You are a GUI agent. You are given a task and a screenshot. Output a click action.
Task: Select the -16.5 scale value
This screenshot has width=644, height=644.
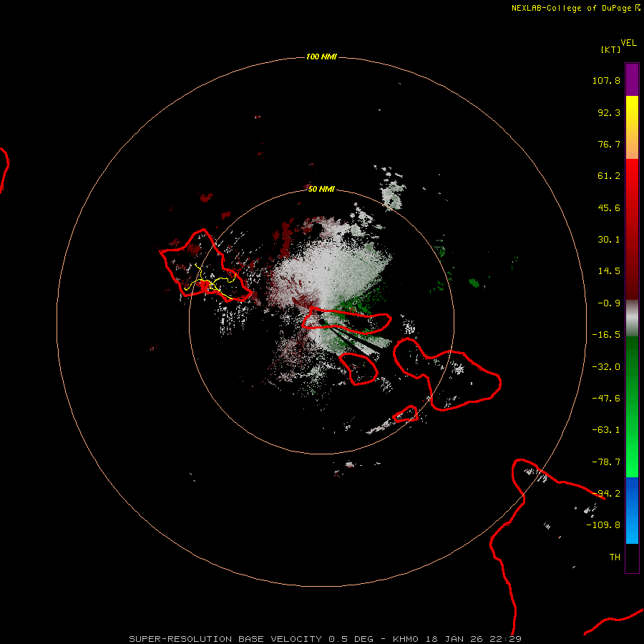(606, 335)
